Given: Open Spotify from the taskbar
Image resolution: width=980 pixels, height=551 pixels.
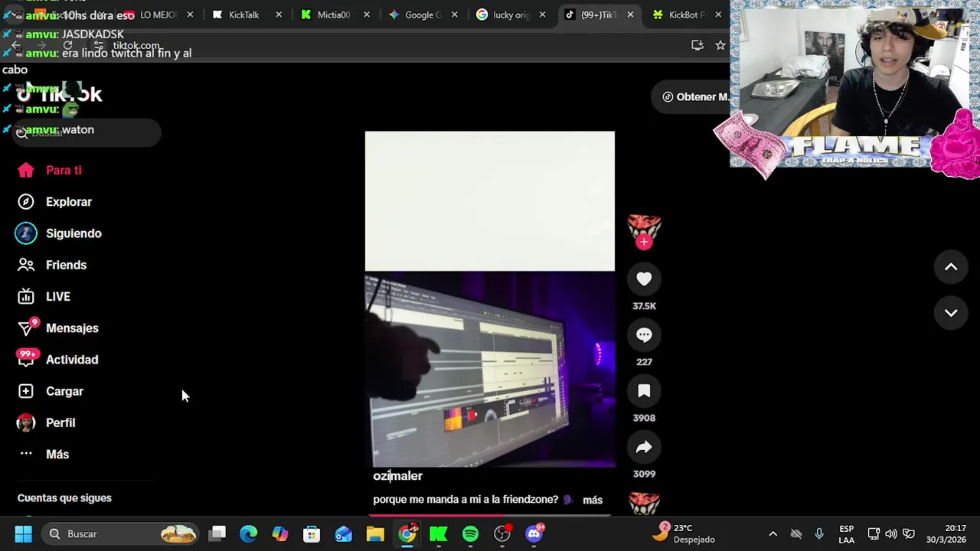Looking at the screenshot, I should [x=470, y=533].
